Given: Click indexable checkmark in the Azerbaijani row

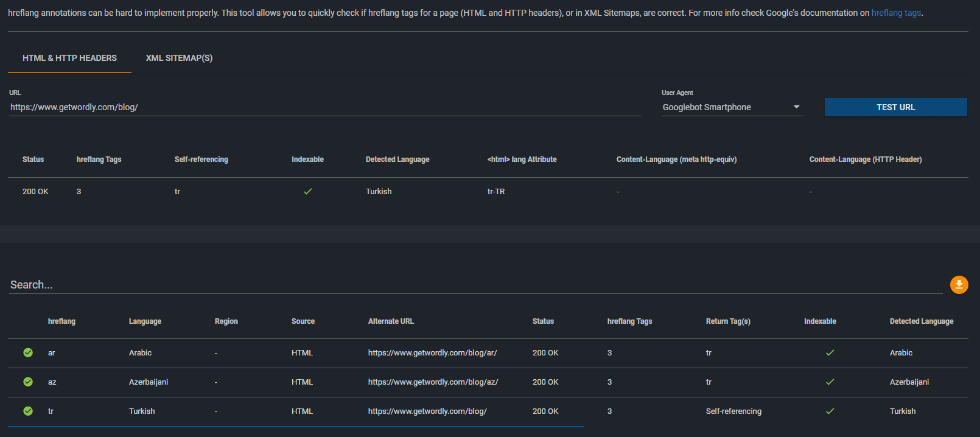Looking at the screenshot, I should [830, 382].
